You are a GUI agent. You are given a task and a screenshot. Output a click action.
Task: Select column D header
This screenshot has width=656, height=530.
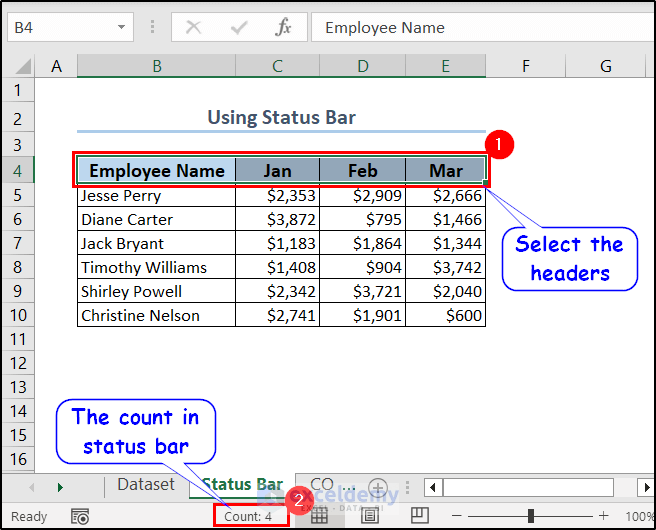tap(363, 66)
